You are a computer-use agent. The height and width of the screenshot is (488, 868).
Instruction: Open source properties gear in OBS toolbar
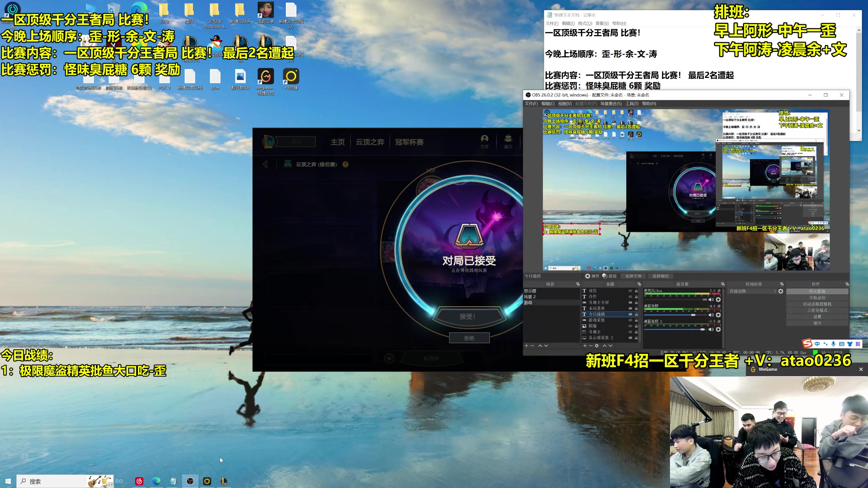click(588, 276)
